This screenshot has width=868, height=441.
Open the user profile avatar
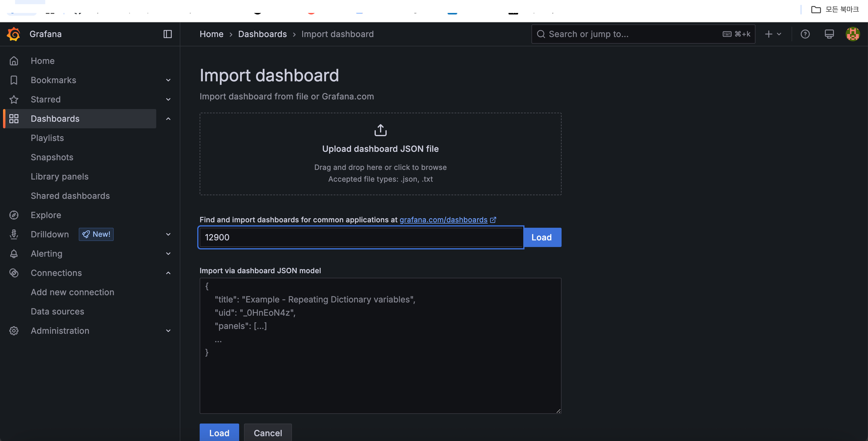(853, 34)
